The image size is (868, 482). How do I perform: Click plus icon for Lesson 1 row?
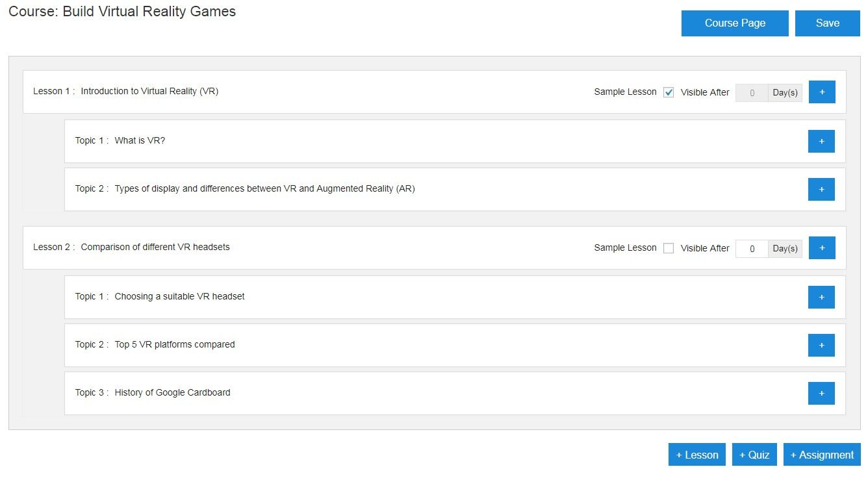(x=822, y=92)
